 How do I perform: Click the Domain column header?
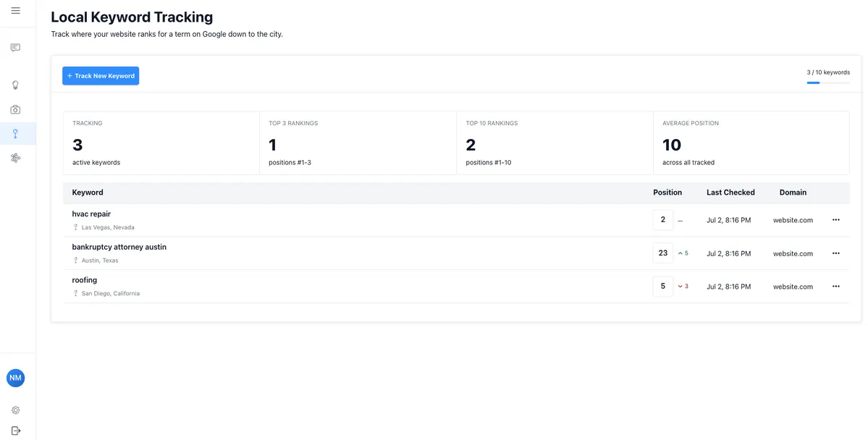793,192
